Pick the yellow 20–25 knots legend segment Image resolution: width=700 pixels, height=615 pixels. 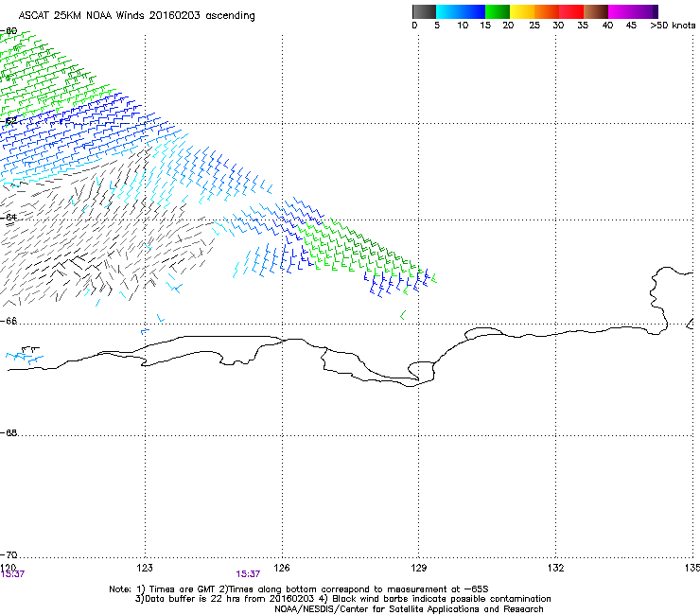pos(522,11)
